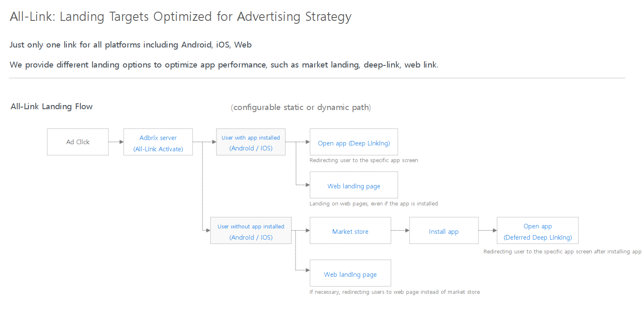The width and height of the screenshot is (644, 328).
Task: Click the lower Web landing page box
Action: click(x=350, y=274)
